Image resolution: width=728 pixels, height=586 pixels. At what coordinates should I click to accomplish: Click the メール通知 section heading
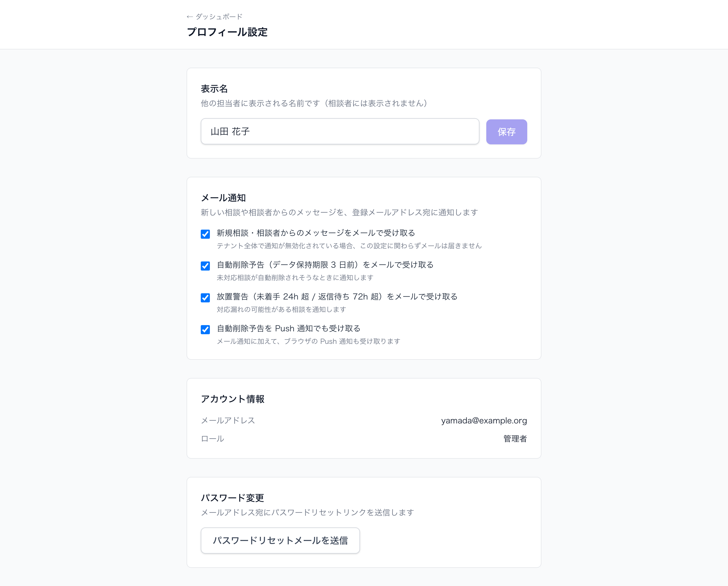[223, 198]
